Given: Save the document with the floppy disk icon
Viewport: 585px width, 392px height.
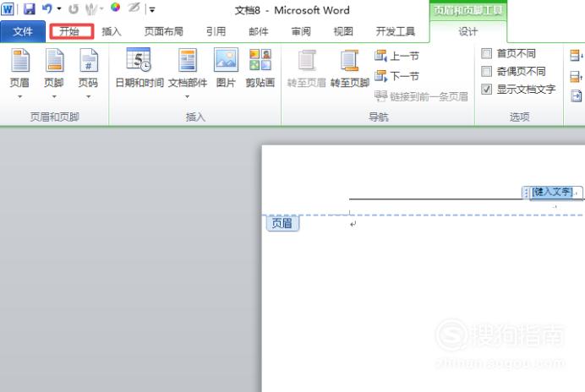Looking at the screenshot, I should pyautogui.click(x=29, y=9).
